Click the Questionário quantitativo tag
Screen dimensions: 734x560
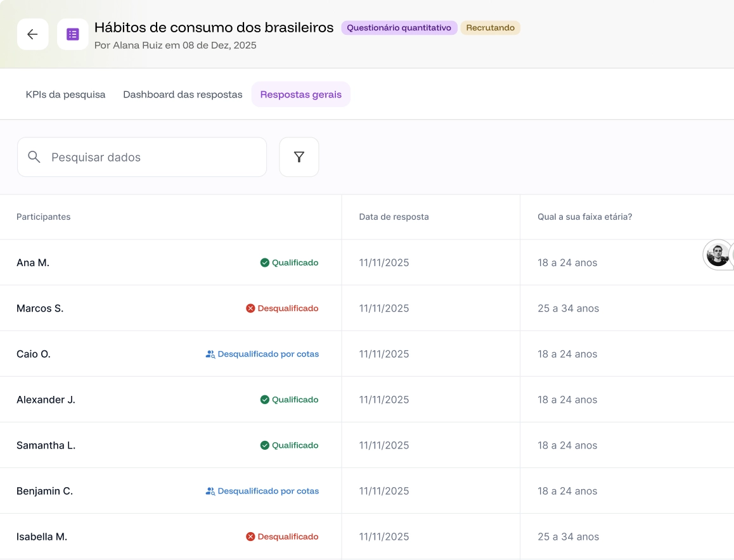pyautogui.click(x=399, y=28)
